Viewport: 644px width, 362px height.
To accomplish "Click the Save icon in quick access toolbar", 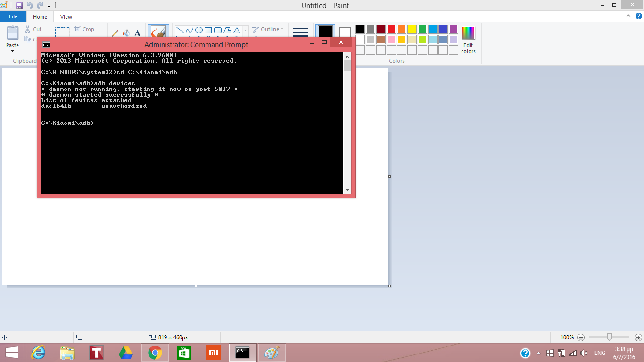I will [x=19, y=6].
